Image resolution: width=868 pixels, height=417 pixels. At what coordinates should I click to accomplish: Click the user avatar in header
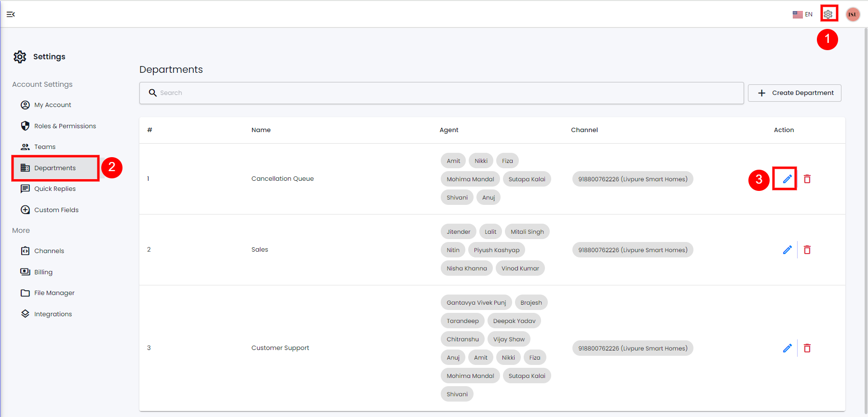coord(853,14)
